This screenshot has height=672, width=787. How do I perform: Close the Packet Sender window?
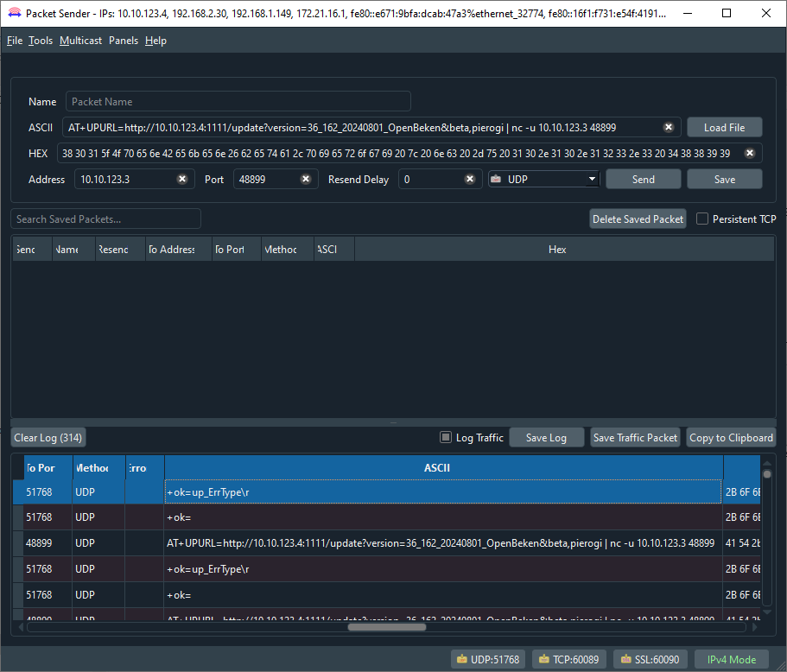[x=766, y=13]
